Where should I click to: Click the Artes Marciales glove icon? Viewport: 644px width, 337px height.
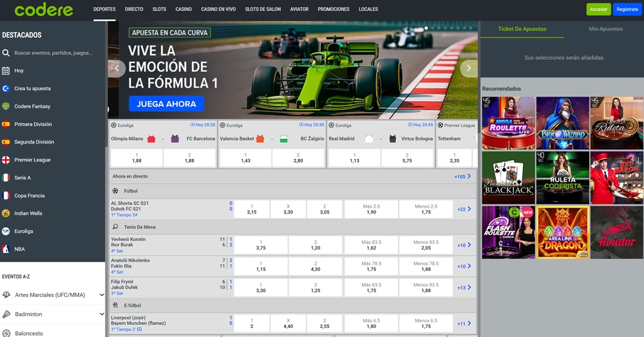6,295
